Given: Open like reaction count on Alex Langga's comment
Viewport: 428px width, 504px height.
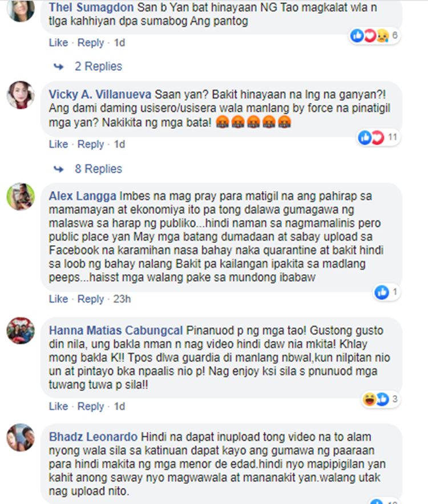Looking at the screenshot, I should (x=386, y=292).
